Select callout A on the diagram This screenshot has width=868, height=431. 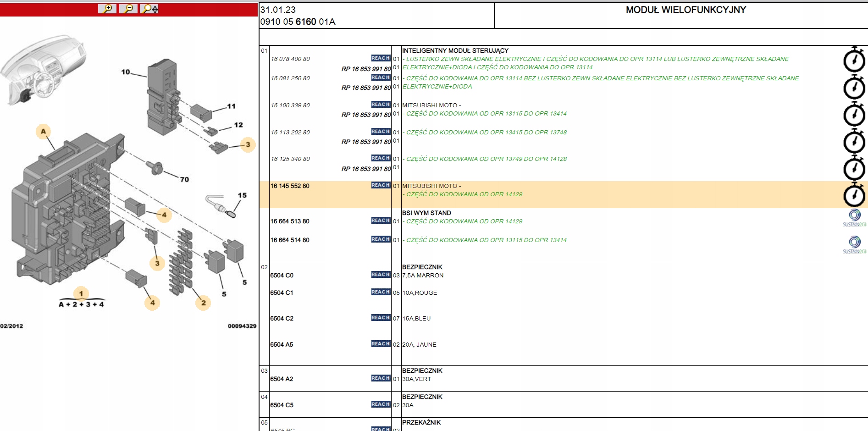pyautogui.click(x=43, y=132)
